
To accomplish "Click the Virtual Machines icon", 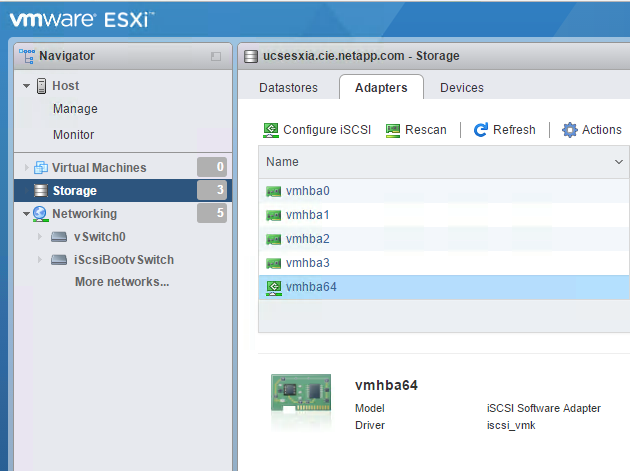I will 41,167.
